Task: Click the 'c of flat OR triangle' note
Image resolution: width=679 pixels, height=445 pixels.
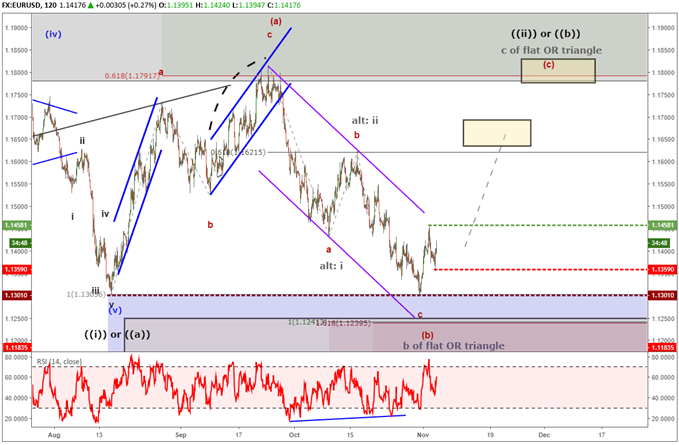Action: [551, 50]
